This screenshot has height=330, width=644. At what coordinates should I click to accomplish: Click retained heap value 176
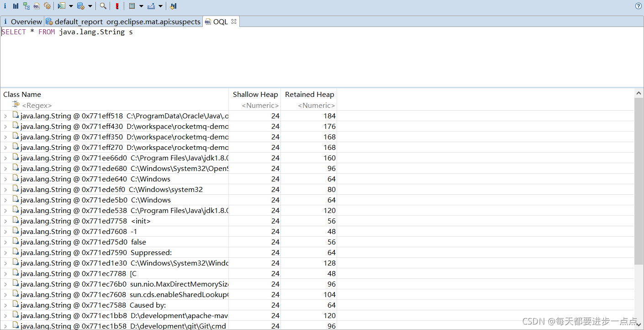coord(329,126)
